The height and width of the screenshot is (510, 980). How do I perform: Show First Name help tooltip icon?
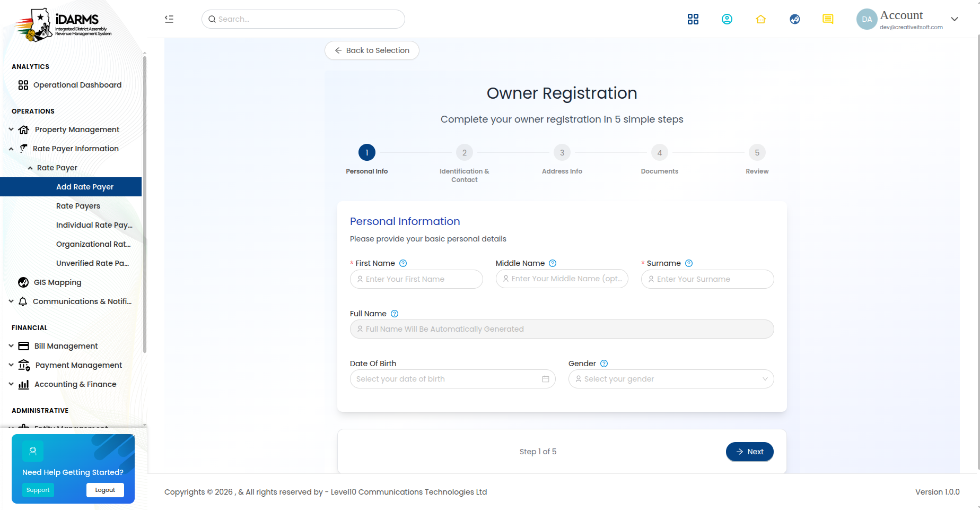click(x=403, y=263)
